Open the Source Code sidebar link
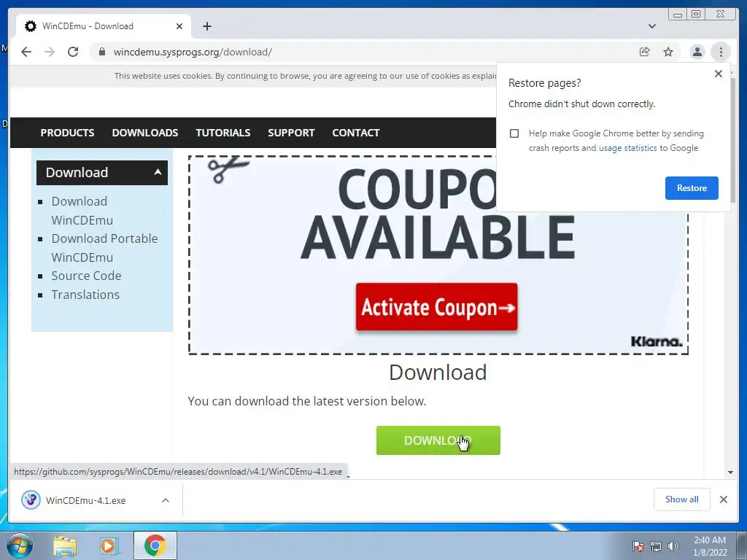Screen dimensions: 747x560 coord(86,276)
